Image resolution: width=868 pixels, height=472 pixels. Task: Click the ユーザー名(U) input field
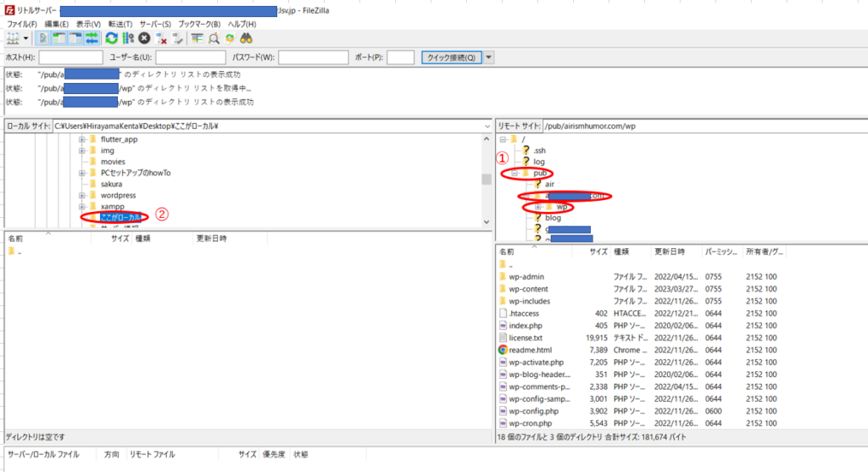pos(191,57)
